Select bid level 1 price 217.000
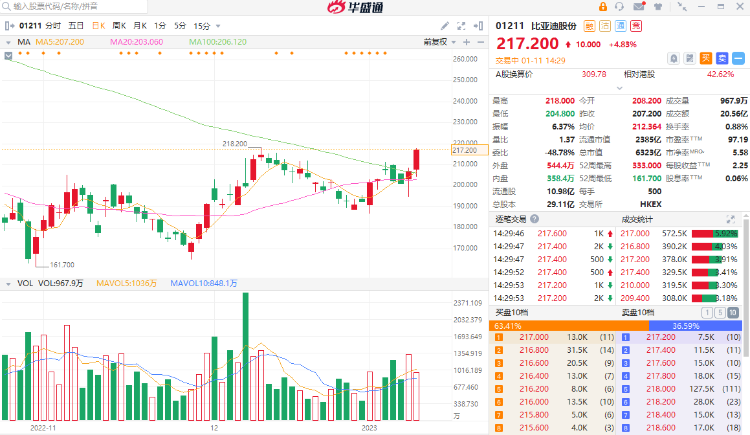The image size is (750, 435). pyautogui.click(x=534, y=337)
